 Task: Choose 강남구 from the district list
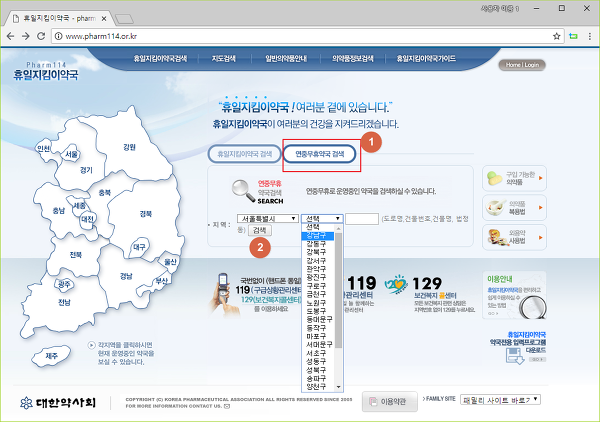[x=318, y=236]
